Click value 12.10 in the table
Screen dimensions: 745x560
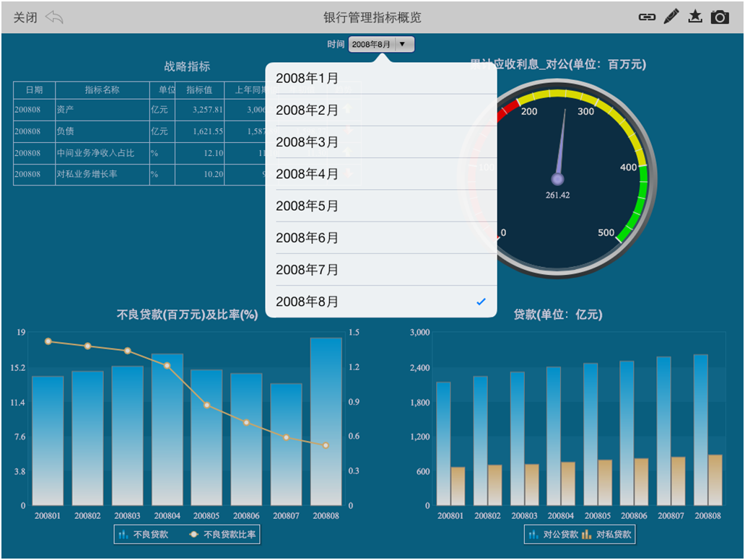pyautogui.click(x=214, y=153)
